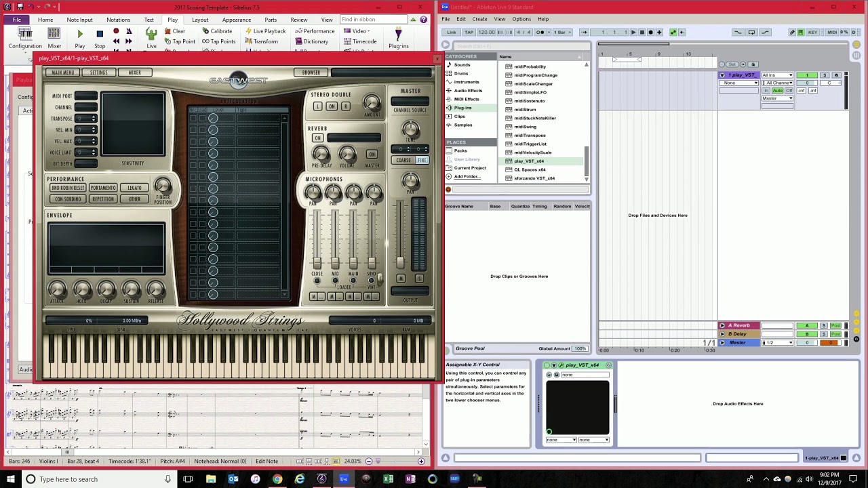Click the Master Tune knob
The image size is (868, 488).
pos(410,129)
